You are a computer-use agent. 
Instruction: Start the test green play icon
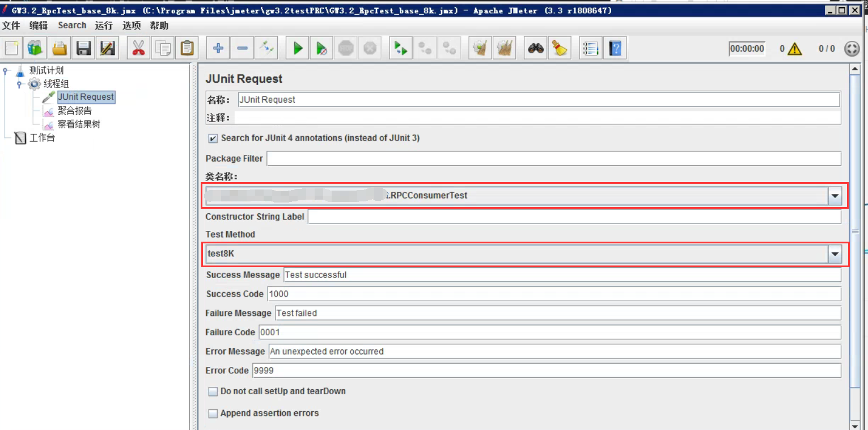[298, 49]
